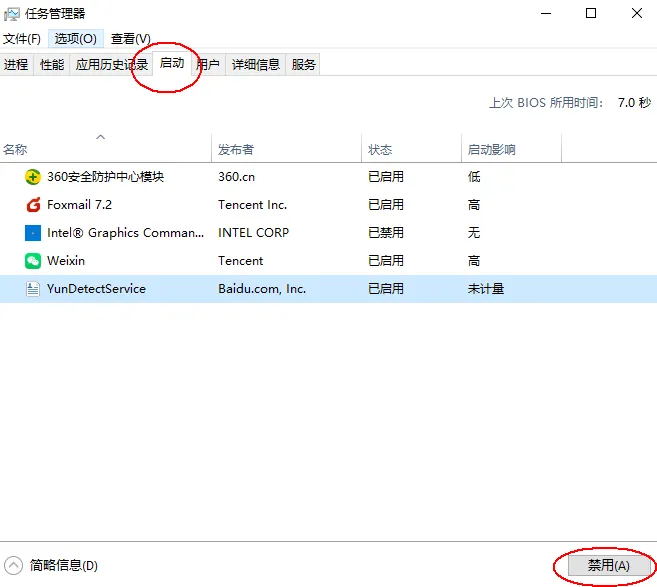The image size is (657, 587).
Task: Click 已启用 status in 360 row
Action: (386, 177)
